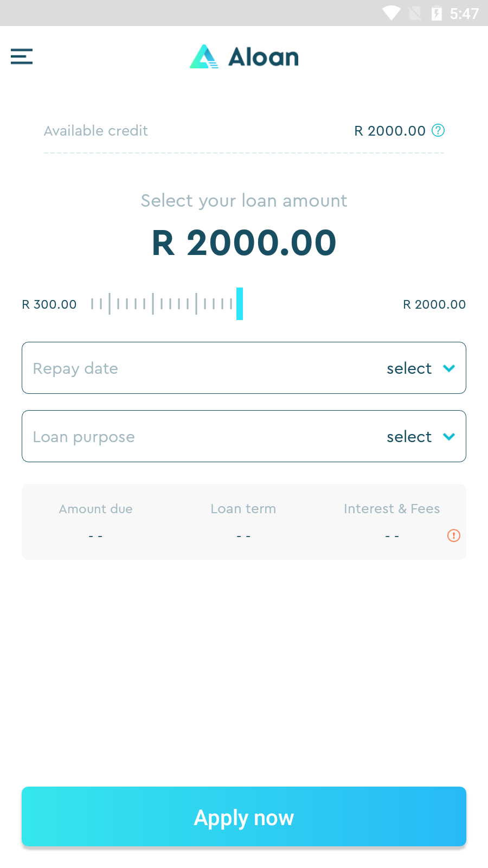Open the hamburger navigation menu
The width and height of the screenshot is (488, 868).
point(22,56)
